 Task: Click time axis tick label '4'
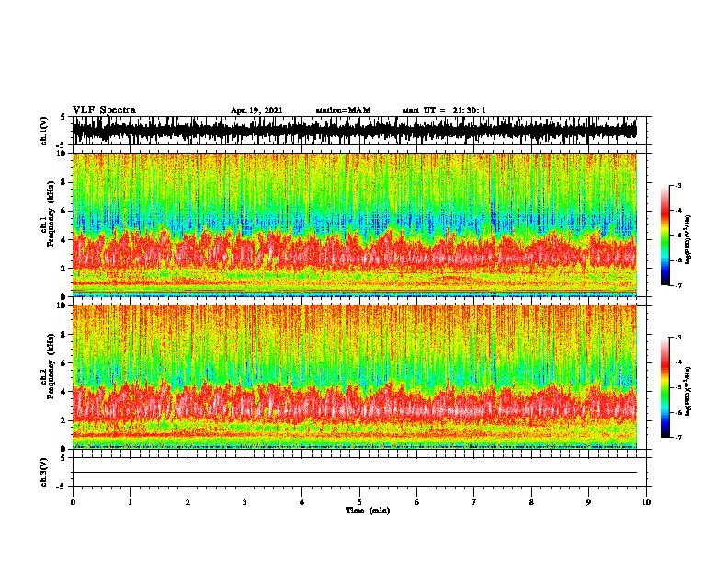tap(301, 502)
